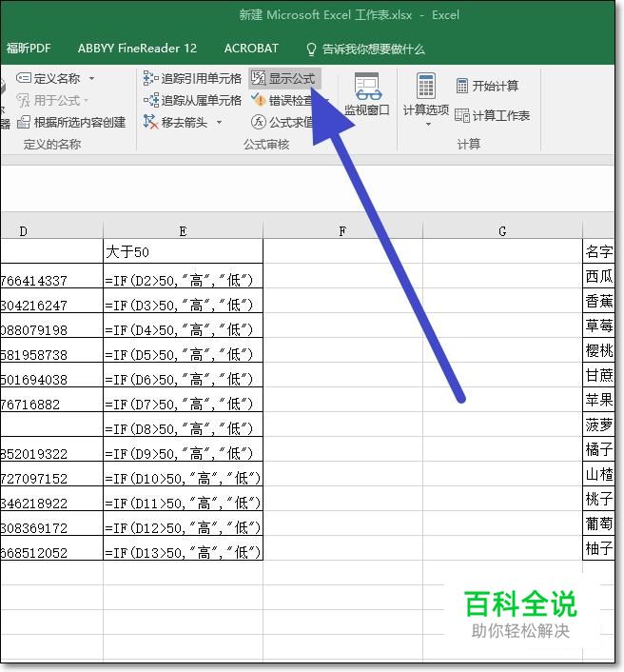
Task: Select cell with formula =IF(D8>50
Action: (183, 425)
